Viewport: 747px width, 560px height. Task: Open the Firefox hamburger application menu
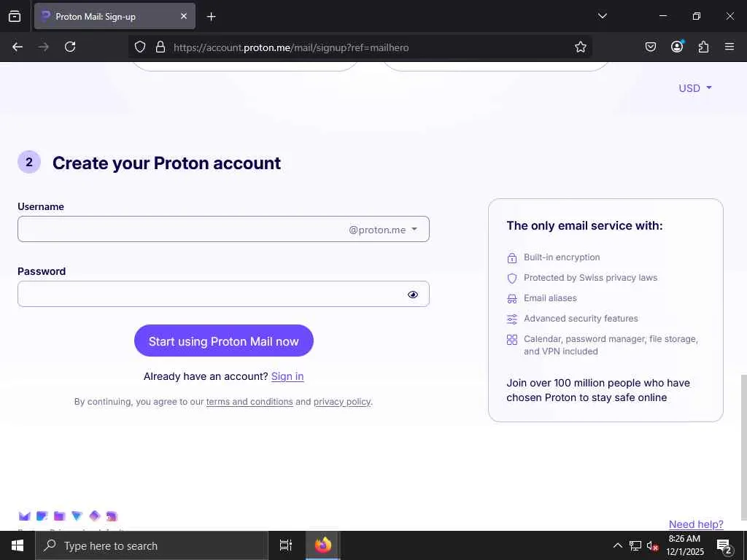click(x=729, y=47)
